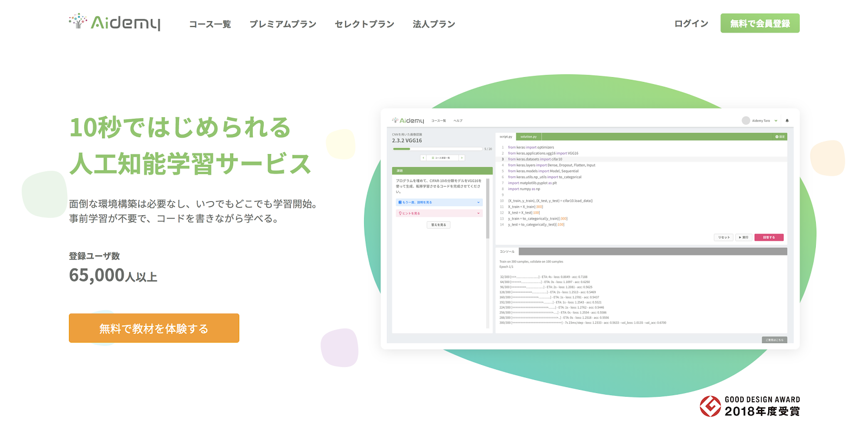Click console text 'Train on 300 samples, validate on 100 samples'
Image resolution: width=868 pixels, height=437 pixels.
tap(531, 261)
